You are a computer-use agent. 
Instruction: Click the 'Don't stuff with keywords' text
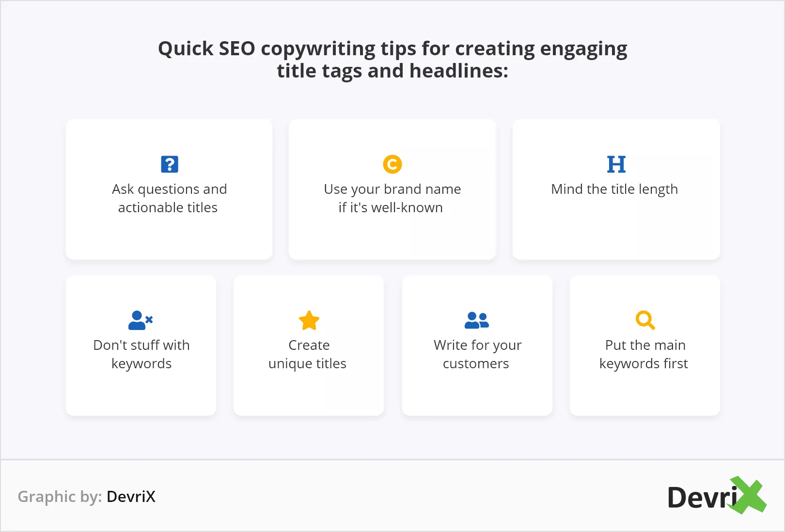[141, 354]
